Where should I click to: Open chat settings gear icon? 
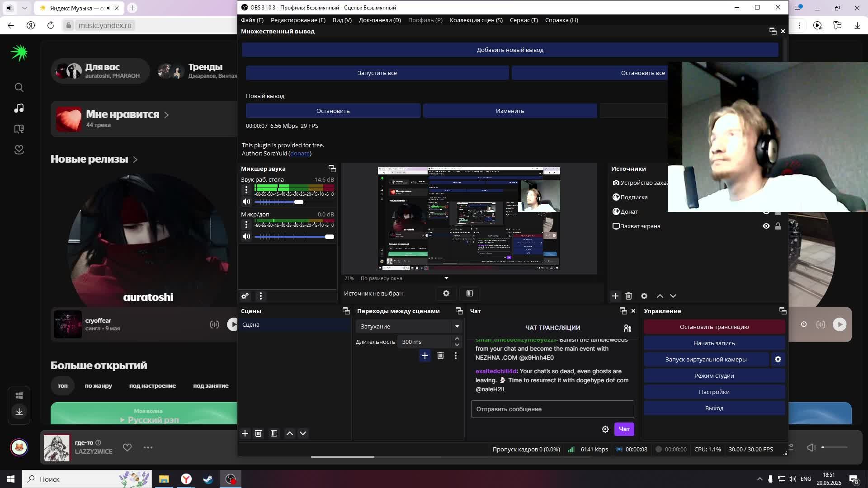605,429
